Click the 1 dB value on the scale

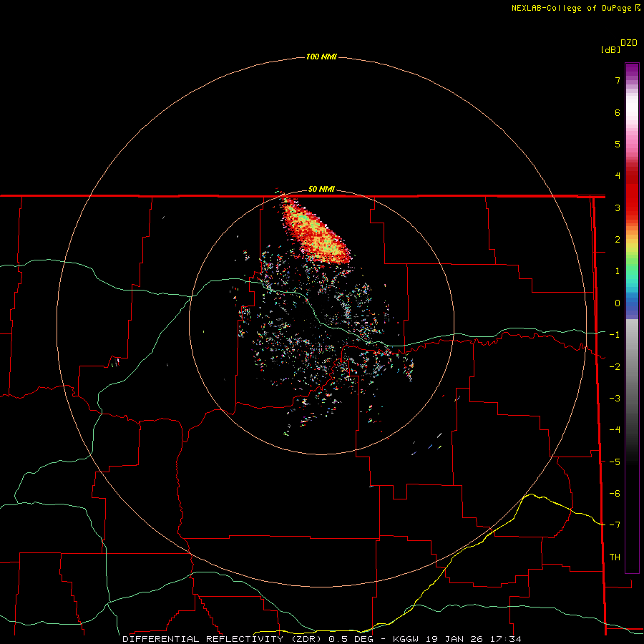coord(618,271)
